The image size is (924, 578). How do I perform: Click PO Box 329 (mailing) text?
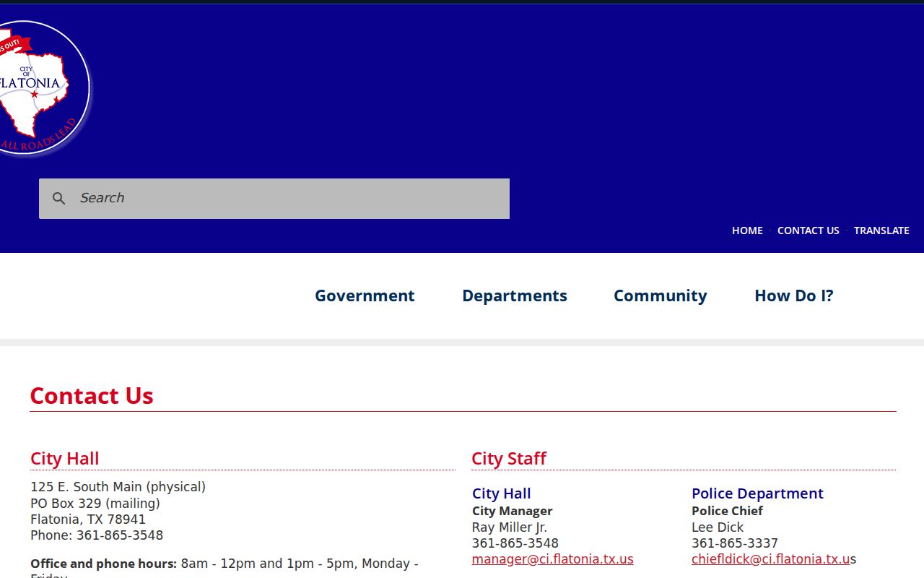point(95,504)
